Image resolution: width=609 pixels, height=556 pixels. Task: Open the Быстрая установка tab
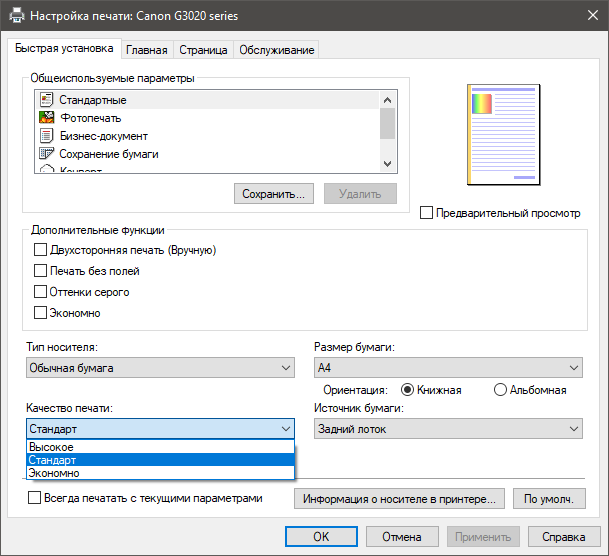[x=64, y=48]
